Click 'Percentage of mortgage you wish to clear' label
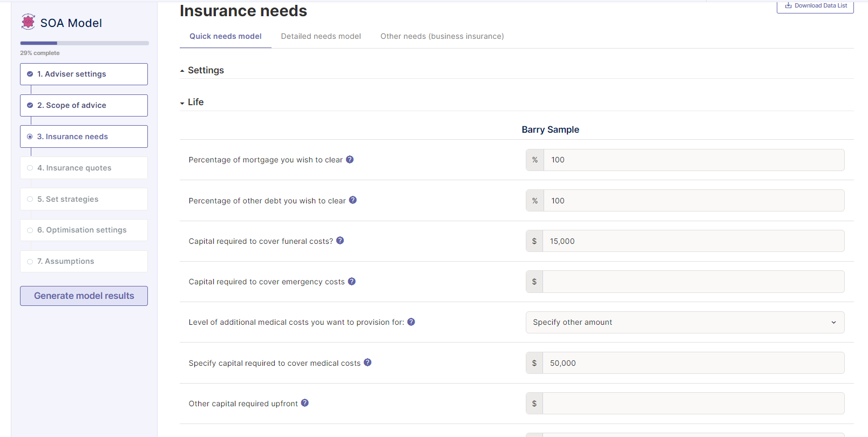 [266, 160]
